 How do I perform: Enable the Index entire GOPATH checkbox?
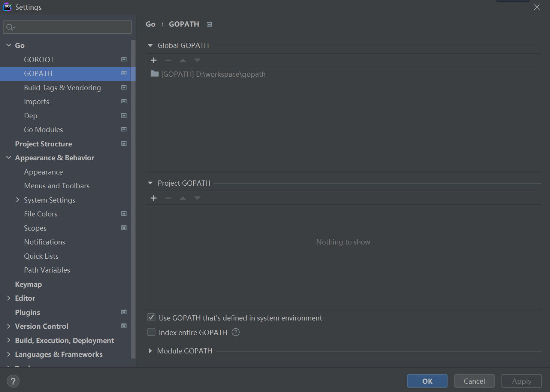pyautogui.click(x=151, y=332)
